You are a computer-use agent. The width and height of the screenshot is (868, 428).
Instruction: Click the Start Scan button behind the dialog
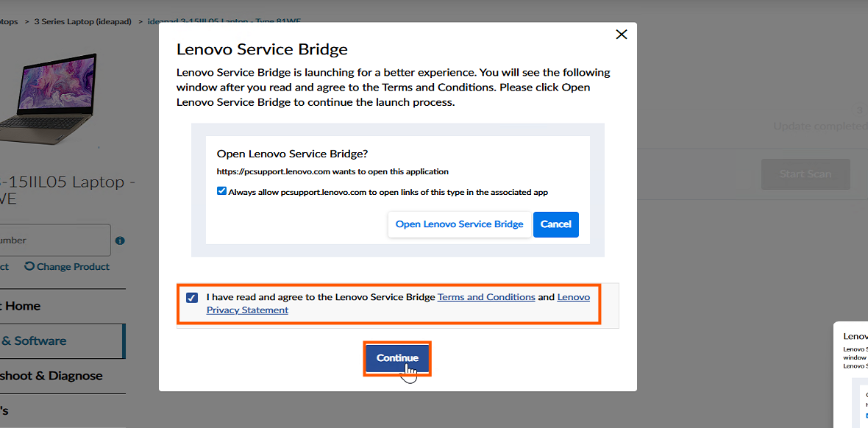805,174
